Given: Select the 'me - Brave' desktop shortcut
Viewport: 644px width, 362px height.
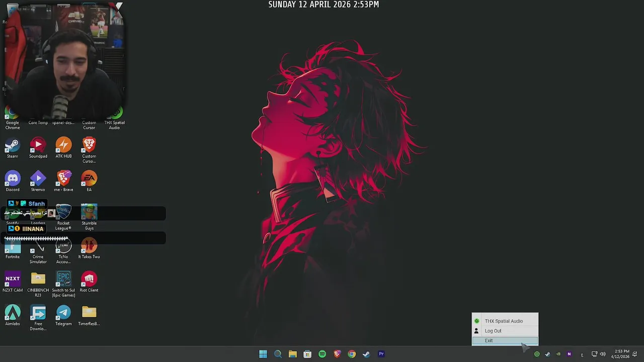Looking at the screenshot, I should tap(63, 182).
